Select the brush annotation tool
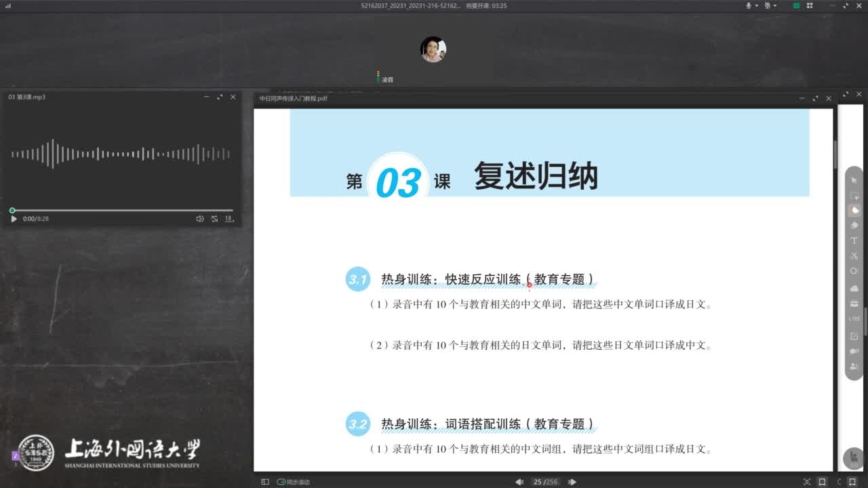 click(x=854, y=210)
